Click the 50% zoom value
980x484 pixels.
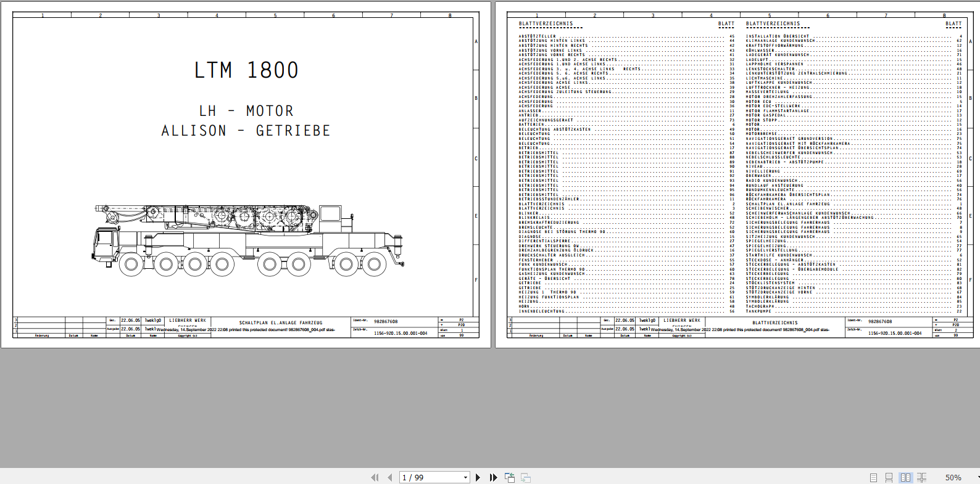953,477
